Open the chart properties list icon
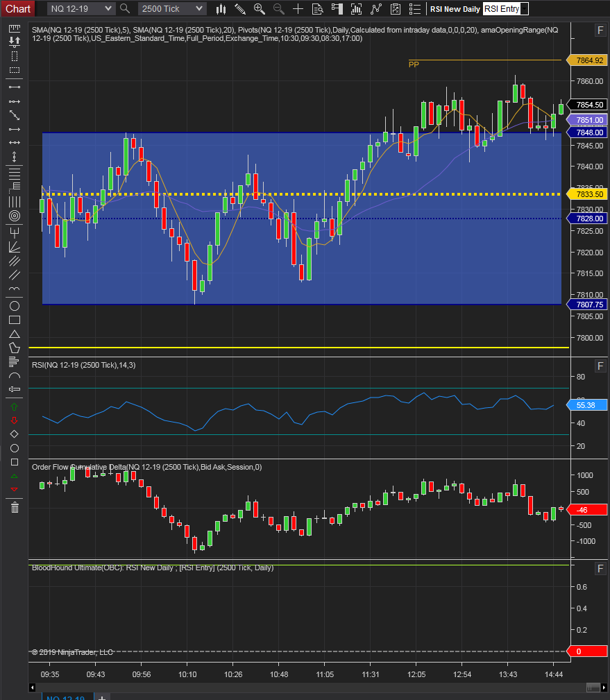The height and width of the screenshot is (700, 610). click(x=415, y=9)
